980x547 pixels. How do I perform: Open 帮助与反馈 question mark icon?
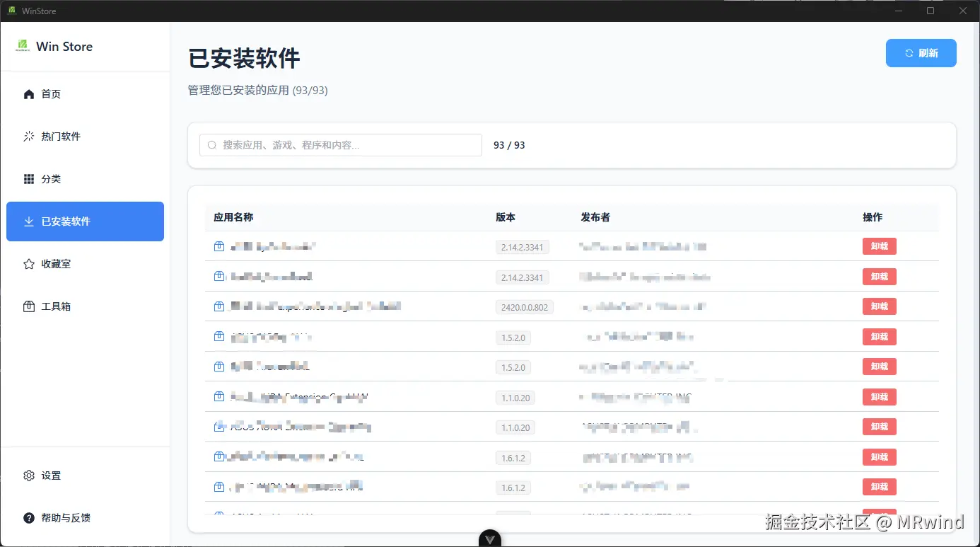pyautogui.click(x=28, y=517)
